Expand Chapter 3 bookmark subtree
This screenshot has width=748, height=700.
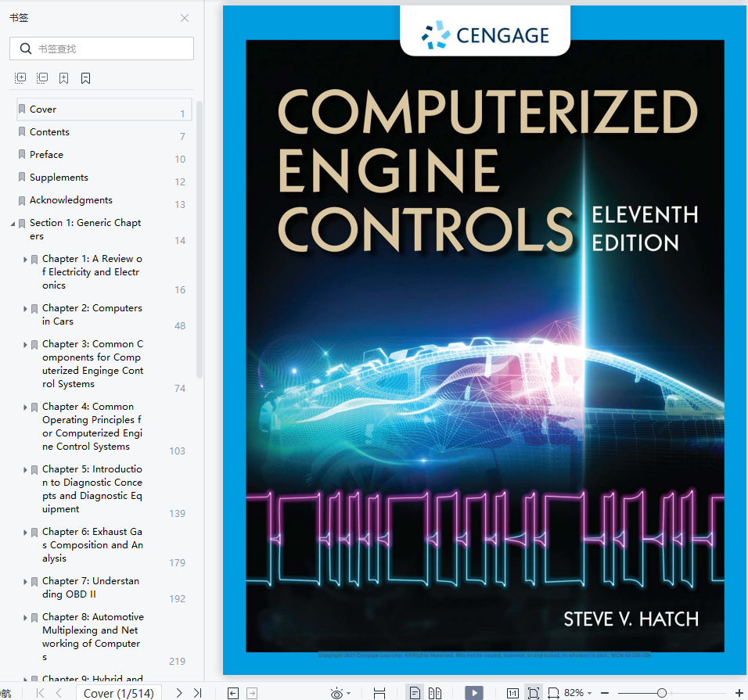click(x=25, y=345)
